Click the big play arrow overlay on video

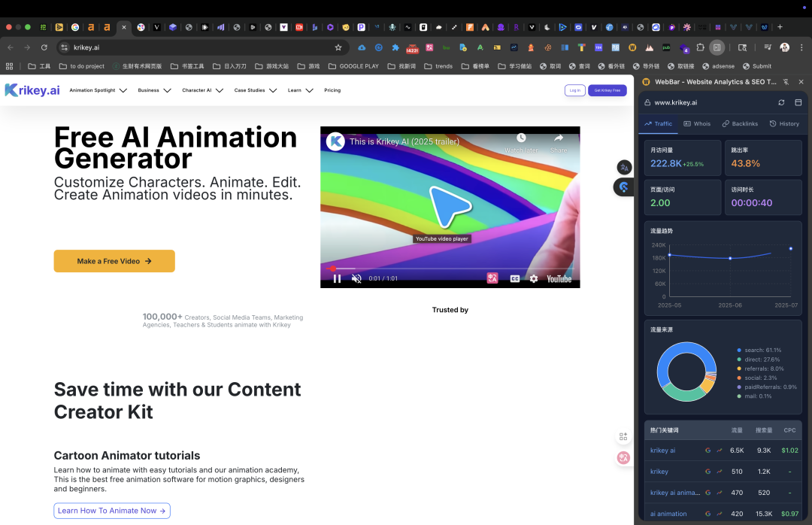tap(449, 207)
